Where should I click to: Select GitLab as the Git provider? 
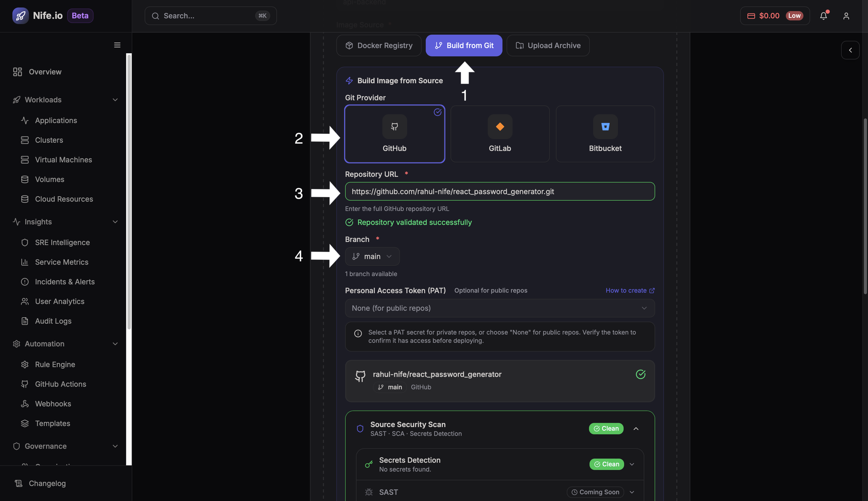click(x=499, y=134)
